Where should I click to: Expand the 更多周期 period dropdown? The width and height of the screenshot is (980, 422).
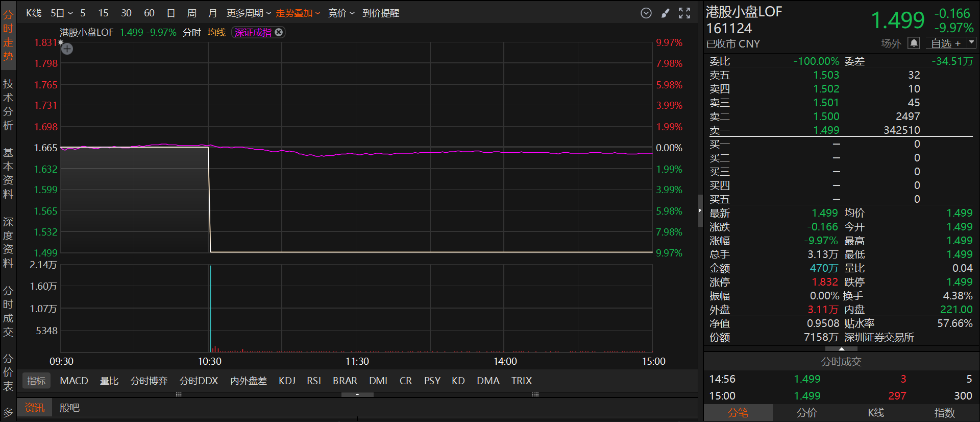249,13
